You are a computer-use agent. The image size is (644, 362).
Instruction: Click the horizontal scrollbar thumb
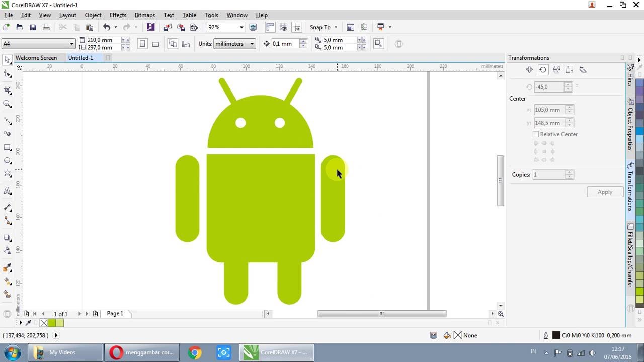coord(381,314)
